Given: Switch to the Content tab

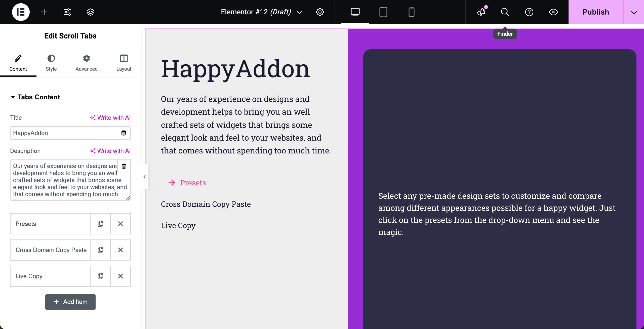Looking at the screenshot, I should click(x=18, y=63).
